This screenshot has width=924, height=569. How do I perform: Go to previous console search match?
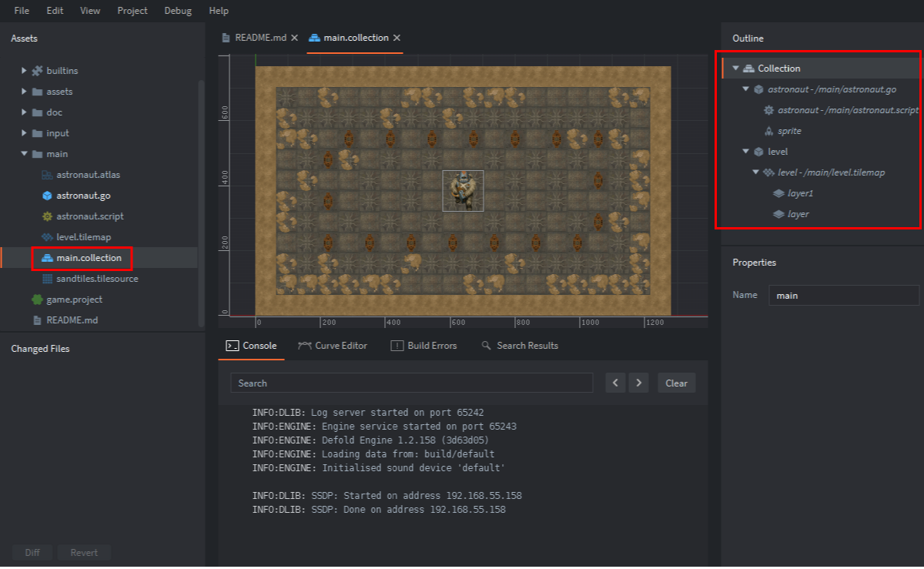pos(615,383)
